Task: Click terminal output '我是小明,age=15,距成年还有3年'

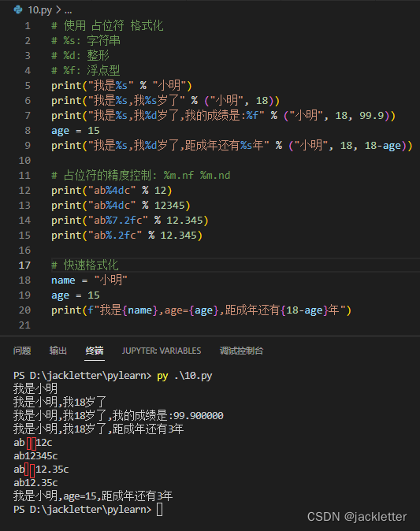Action: (93, 496)
